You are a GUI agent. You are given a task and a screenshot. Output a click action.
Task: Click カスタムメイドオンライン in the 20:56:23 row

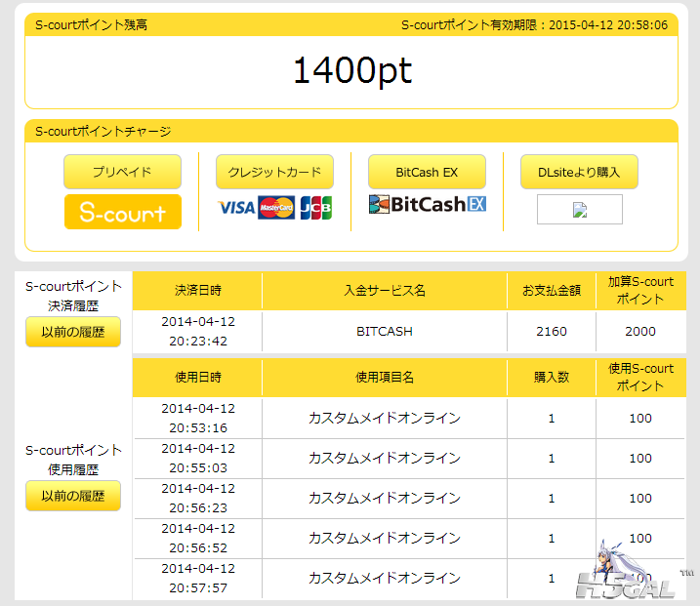click(x=385, y=498)
